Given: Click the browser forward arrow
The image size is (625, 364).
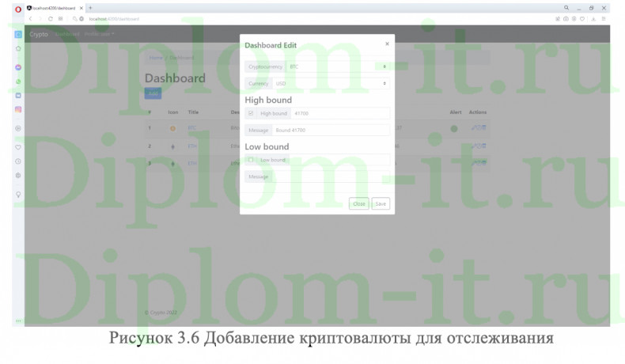Looking at the screenshot, I should [x=40, y=19].
